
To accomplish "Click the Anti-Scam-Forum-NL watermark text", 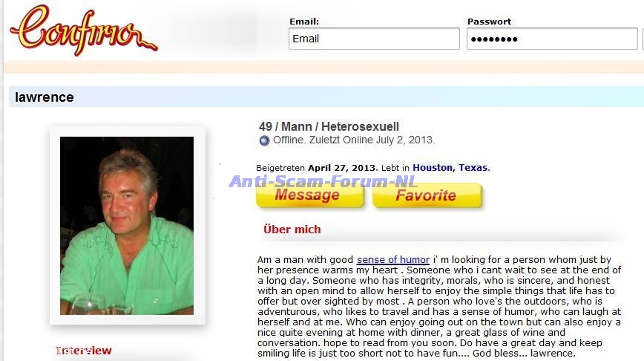I will (323, 181).
